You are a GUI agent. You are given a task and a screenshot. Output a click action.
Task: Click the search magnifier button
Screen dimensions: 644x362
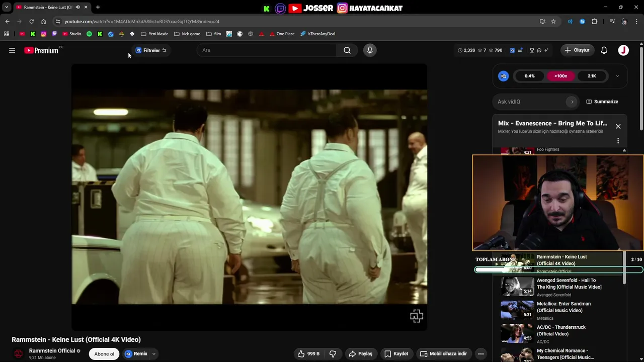347,50
